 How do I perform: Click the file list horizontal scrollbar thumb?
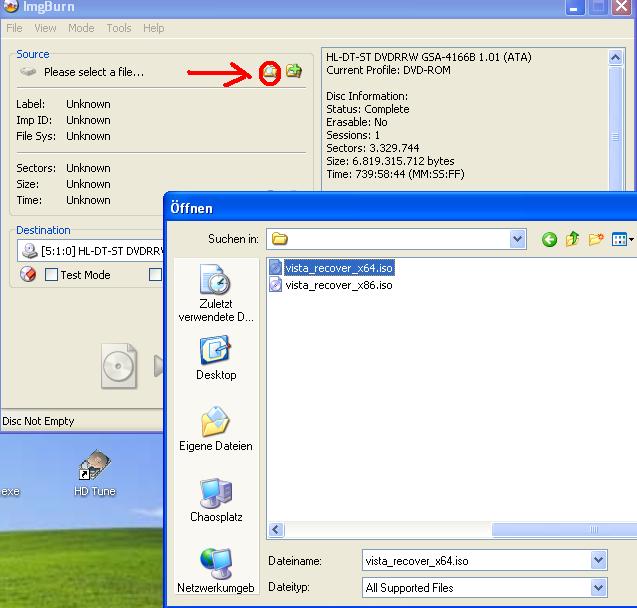(x=564, y=530)
